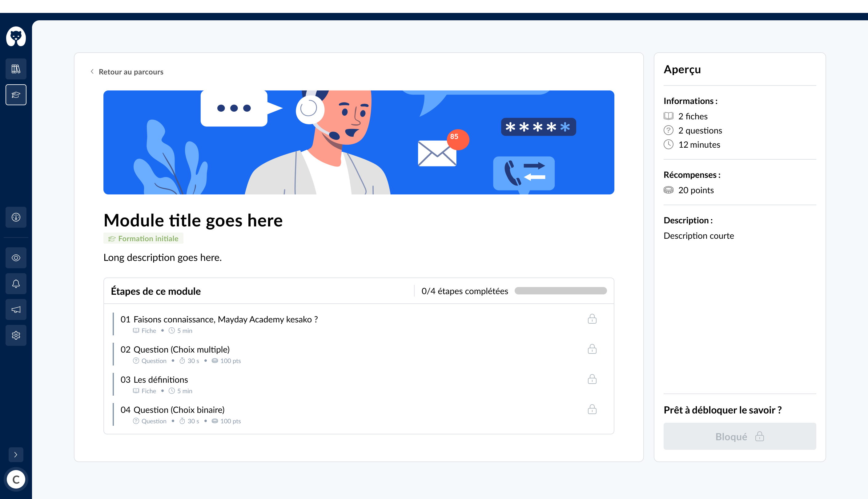868x499 pixels.
Task: Open notifications bell icon
Action: click(x=16, y=284)
